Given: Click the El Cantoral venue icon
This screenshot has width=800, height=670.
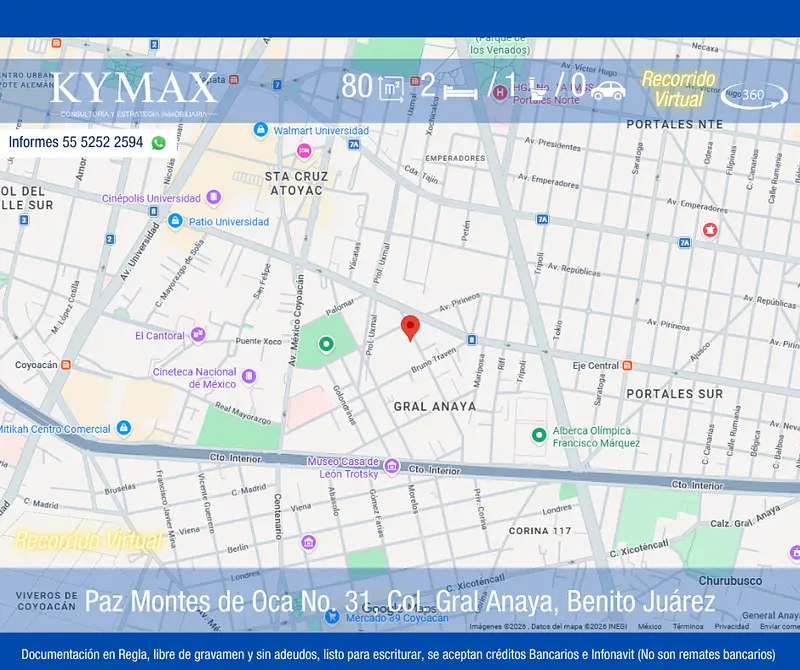Looking at the screenshot, I should [x=198, y=335].
